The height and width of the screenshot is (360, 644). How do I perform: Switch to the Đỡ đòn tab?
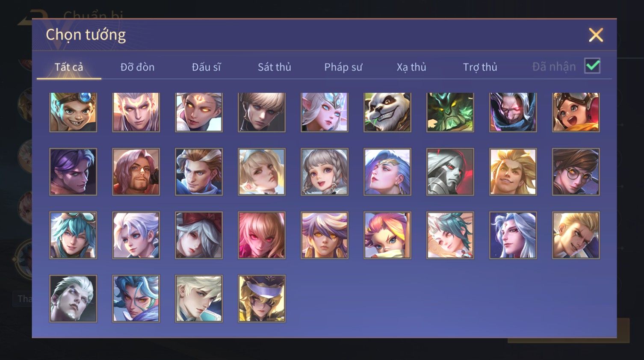(137, 67)
